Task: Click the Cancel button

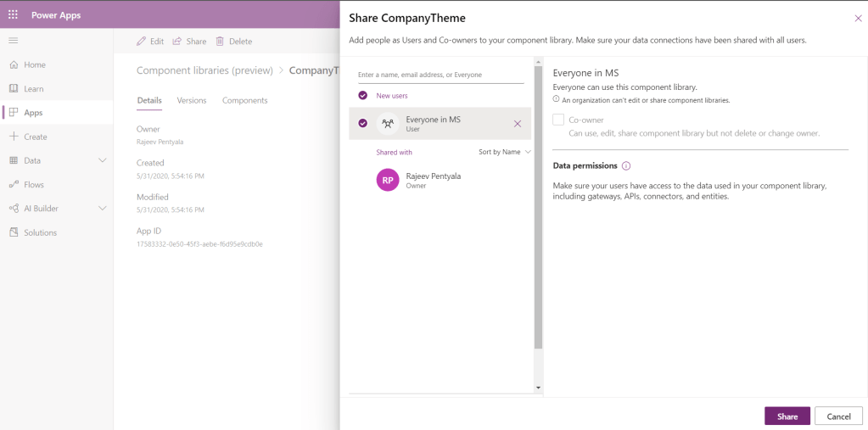Action: pyautogui.click(x=838, y=416)
